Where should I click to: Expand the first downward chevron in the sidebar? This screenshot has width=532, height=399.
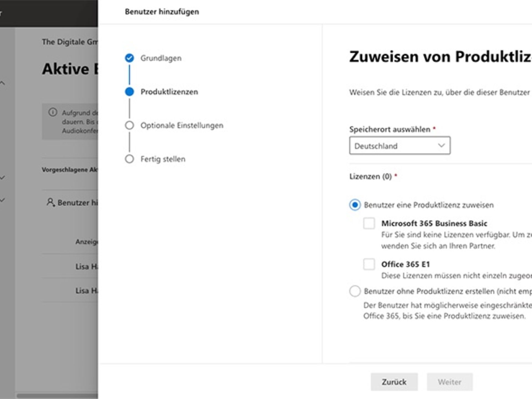[x=3, y=177]
